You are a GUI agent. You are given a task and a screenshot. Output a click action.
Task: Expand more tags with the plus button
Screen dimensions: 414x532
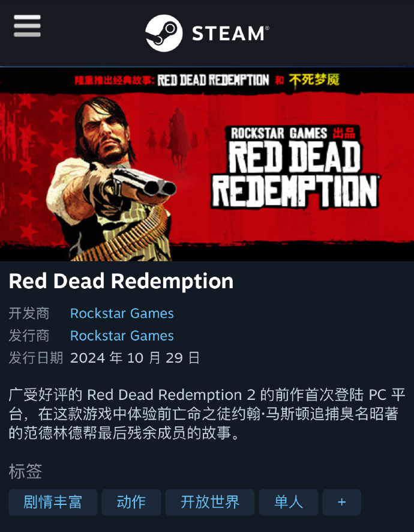tap(342, 502)
